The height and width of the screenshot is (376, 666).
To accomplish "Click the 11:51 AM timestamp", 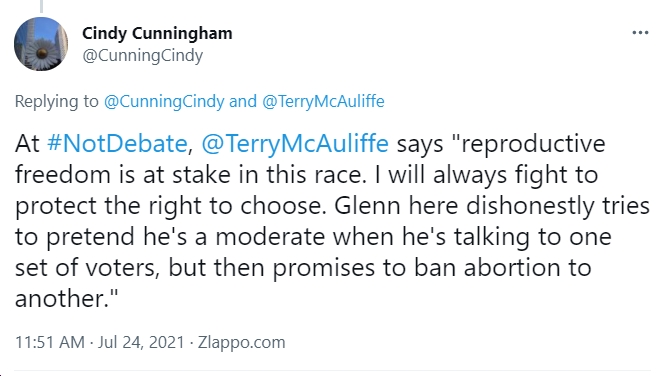I will 50,342.
